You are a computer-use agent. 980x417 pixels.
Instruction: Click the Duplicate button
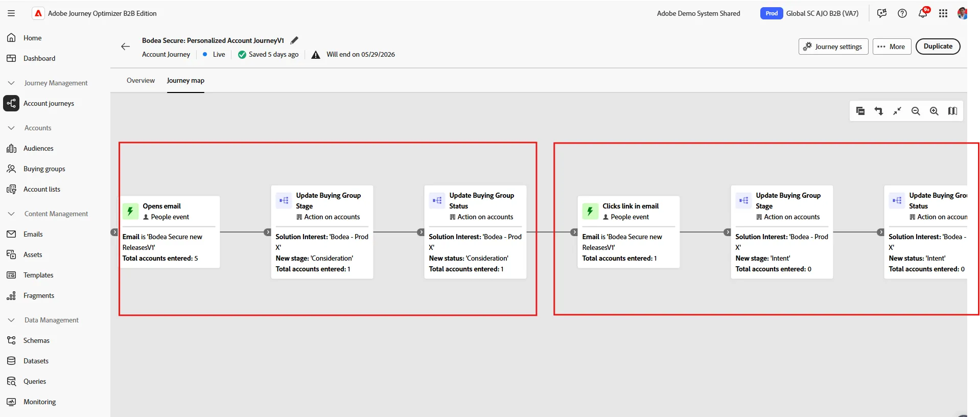coord(938,47)
